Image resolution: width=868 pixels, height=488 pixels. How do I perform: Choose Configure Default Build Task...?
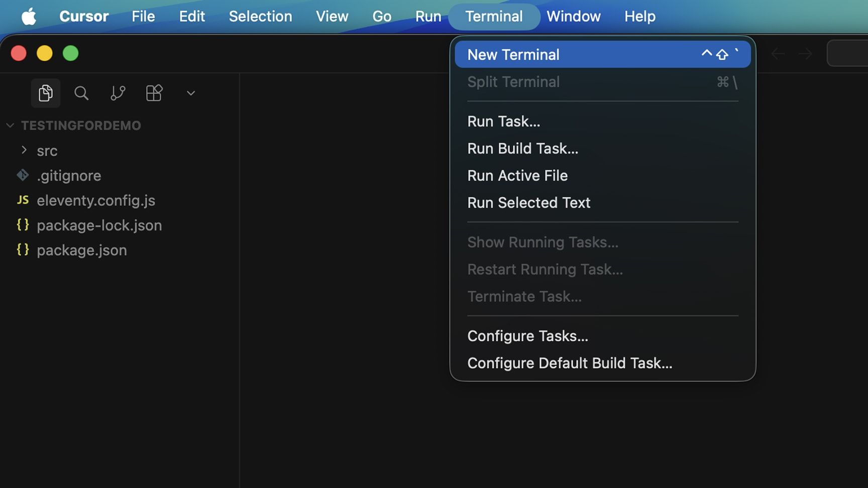click(x=569, y=363)
